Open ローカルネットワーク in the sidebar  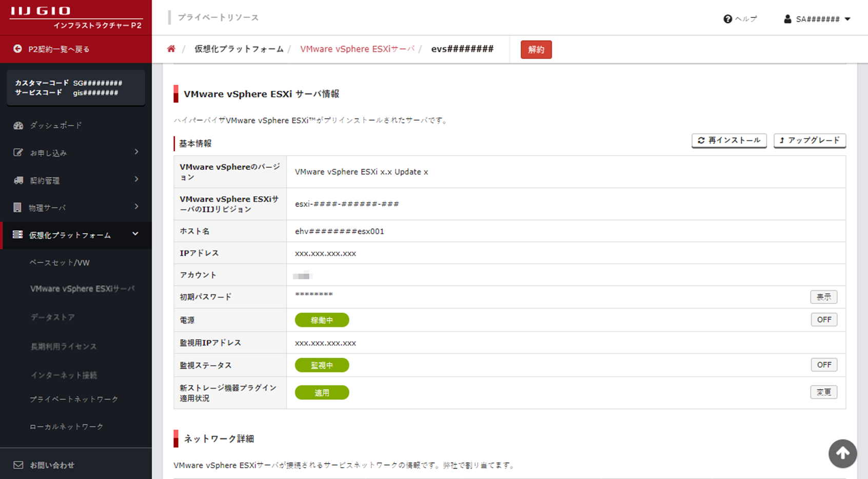click(x=67, y=427)
